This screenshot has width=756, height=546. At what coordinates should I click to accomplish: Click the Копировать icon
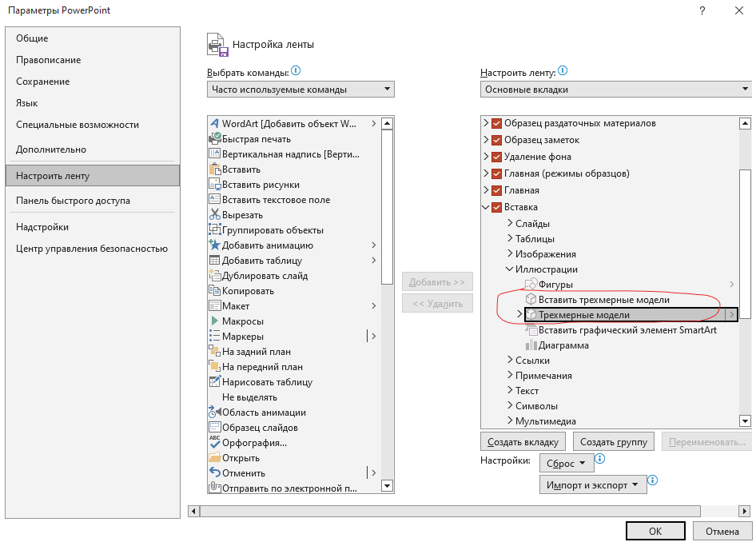pyautogui.click(x=214, y=290)
